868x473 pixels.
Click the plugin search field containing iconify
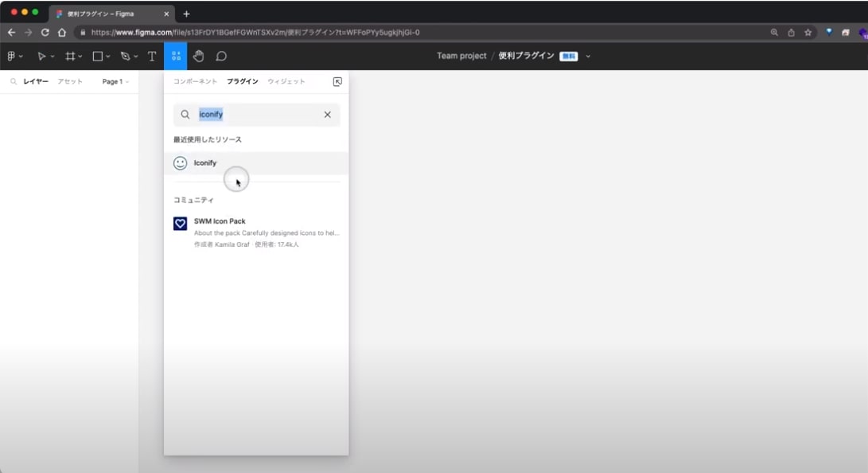[256, 115]
